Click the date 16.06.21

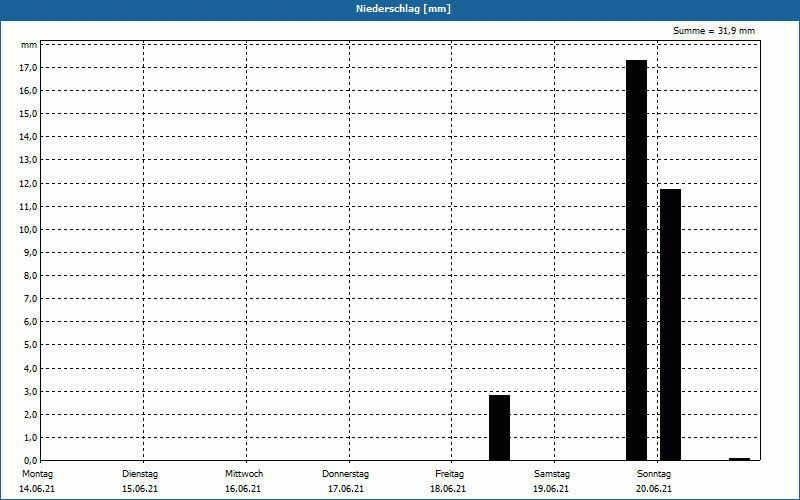coord(243,489)
